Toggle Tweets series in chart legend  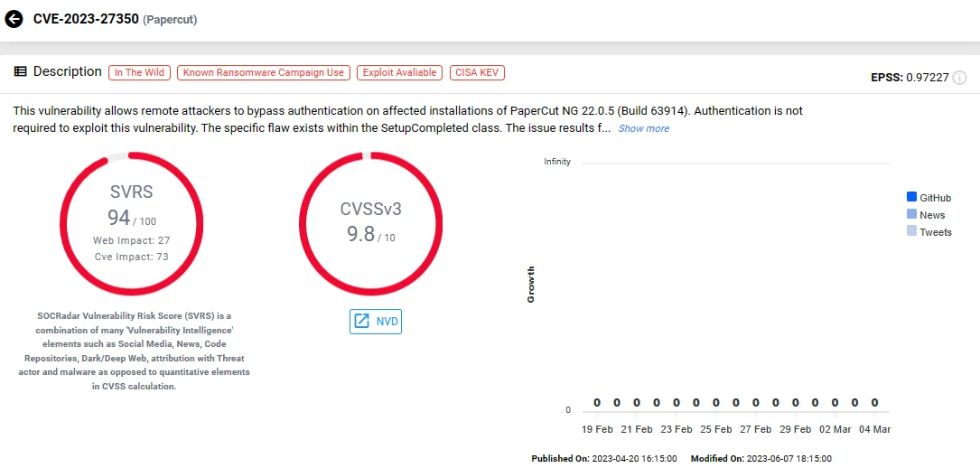click(929, 232)
